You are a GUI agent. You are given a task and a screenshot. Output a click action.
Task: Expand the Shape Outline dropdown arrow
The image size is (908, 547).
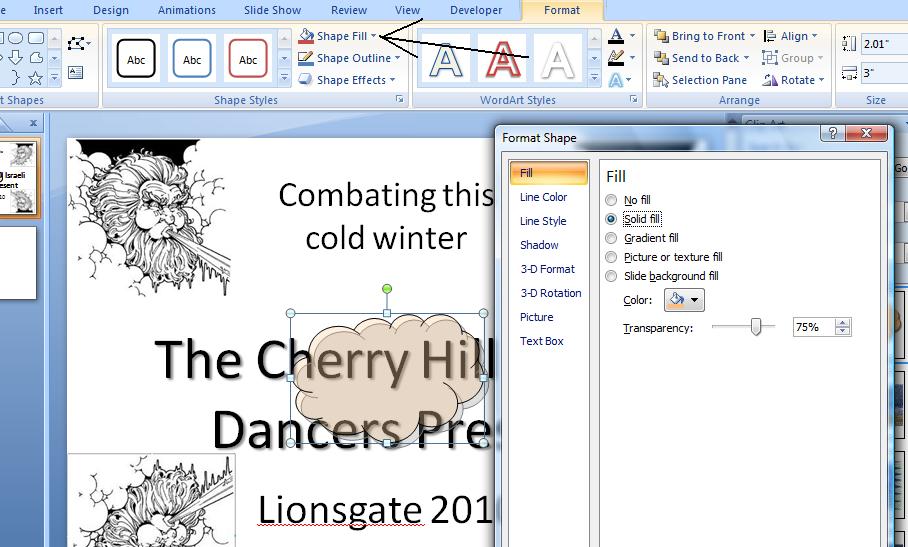point(397,58)
